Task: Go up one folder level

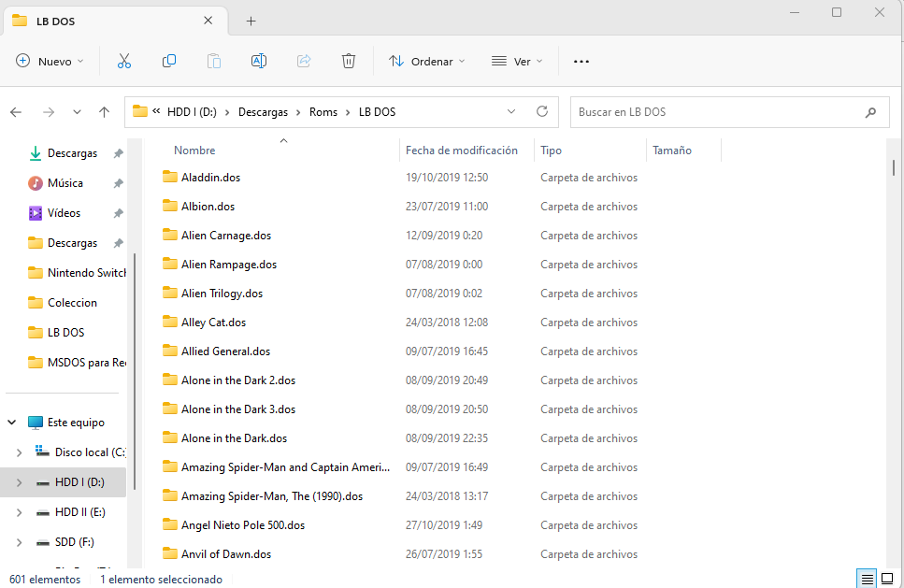Action: coord(105,112)
